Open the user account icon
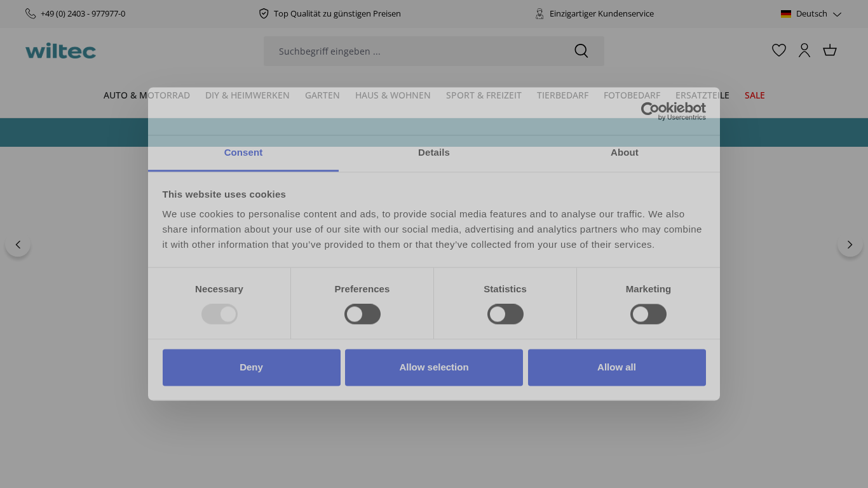The width and height of the screenshot is (868, 488). point(804,50)
